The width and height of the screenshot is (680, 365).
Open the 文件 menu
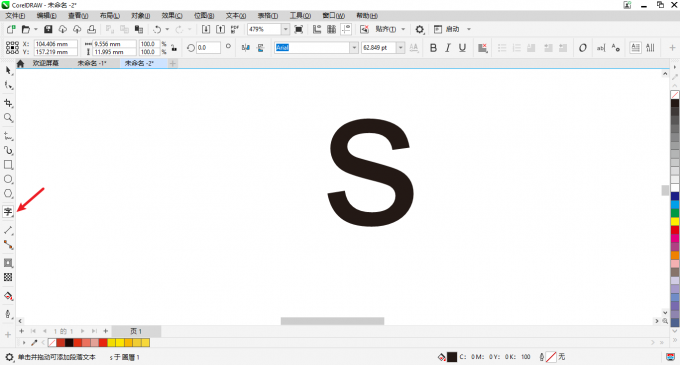15,16
